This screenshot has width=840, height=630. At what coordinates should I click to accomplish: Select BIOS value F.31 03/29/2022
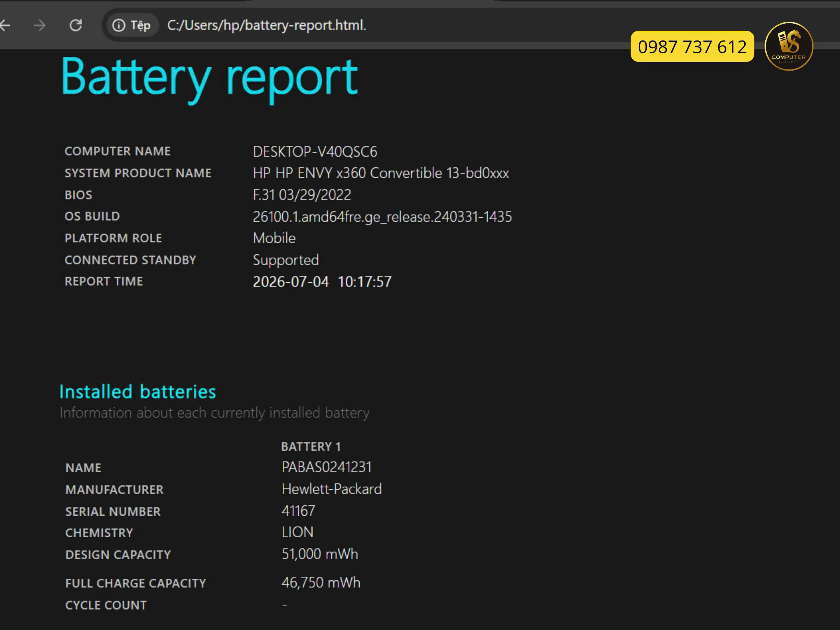[x=302, y=195]
